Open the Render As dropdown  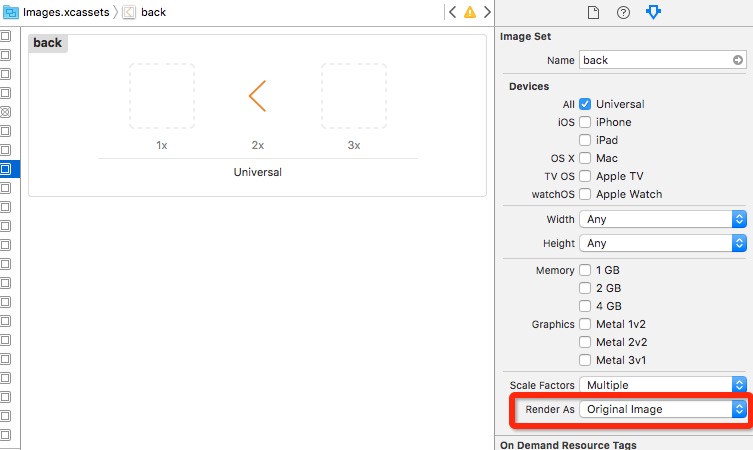pos(663,409)
